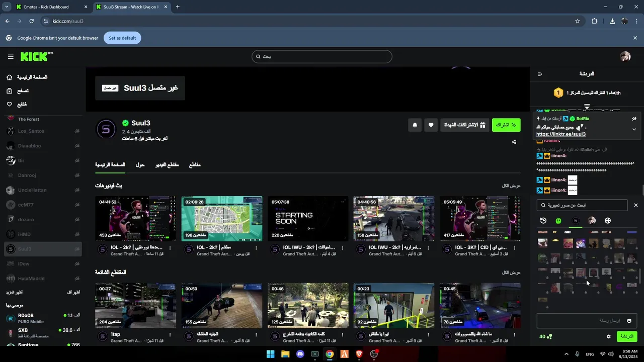The height and width of the screenshot is (362, 644).
Task: Open the browse icon in sidebar
Action: [10, 91]
